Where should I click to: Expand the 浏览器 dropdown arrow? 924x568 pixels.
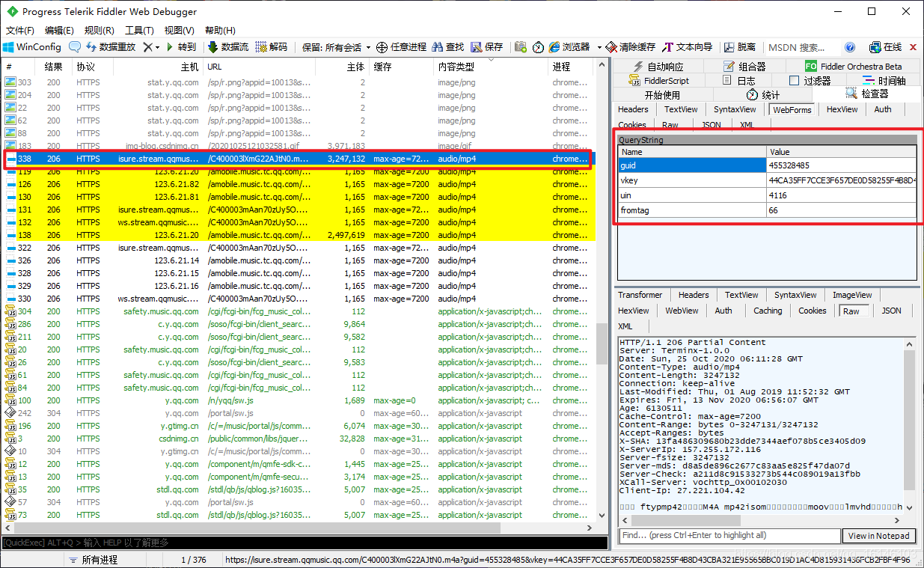[x=599, y=46]
